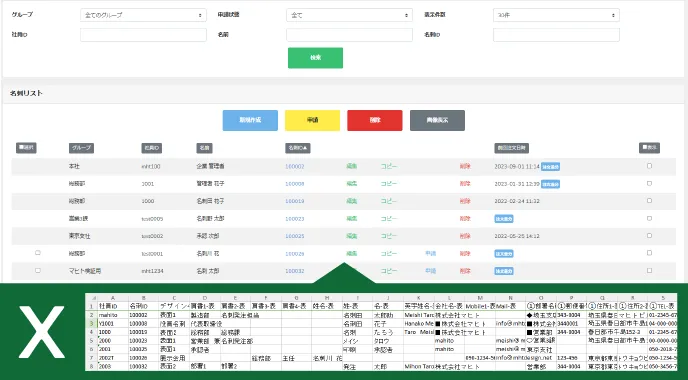This screenshot has height=380, width=688.
Task: Click コピー copy link for row 100019
Action: tap(388, 201)
